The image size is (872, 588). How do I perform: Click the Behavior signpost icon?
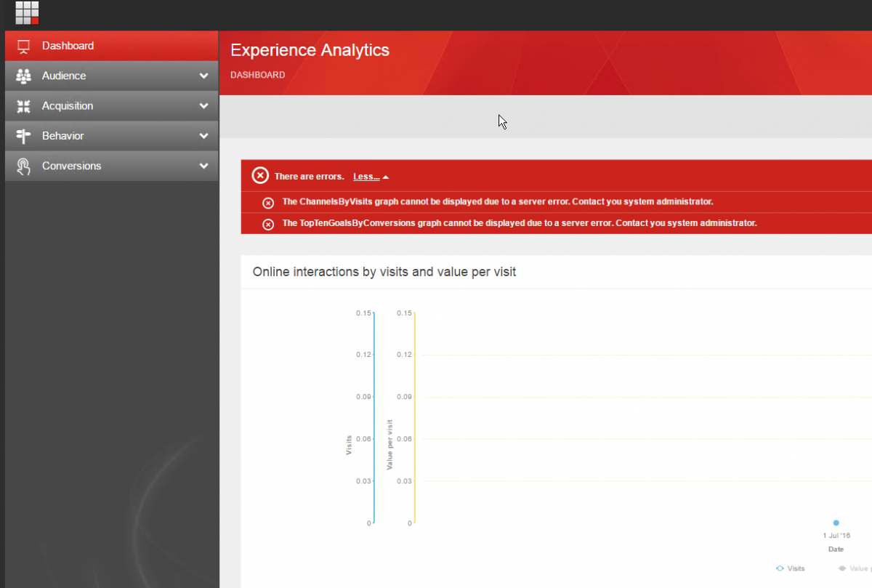click(x=23, y=136)
